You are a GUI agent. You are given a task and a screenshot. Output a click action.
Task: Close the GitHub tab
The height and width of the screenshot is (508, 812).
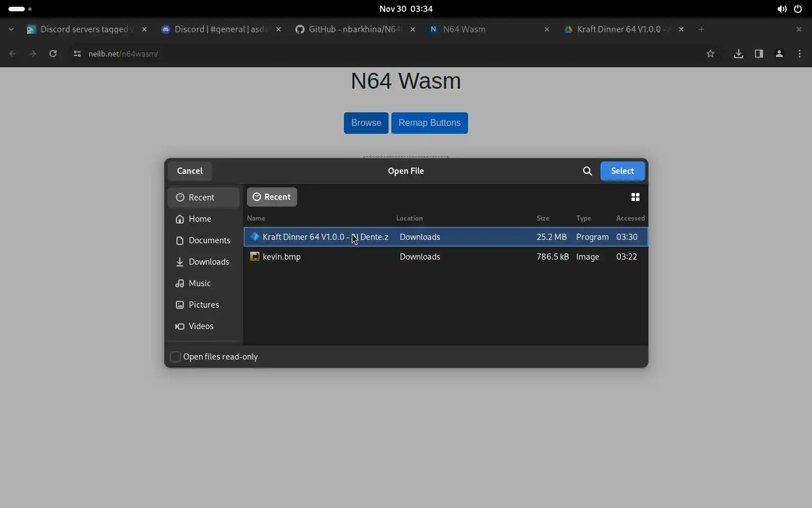click(413, 29)
